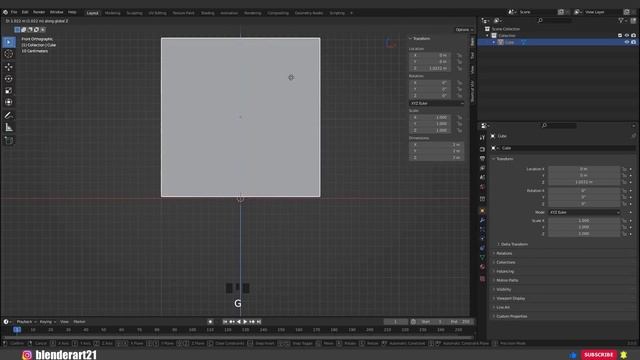Open the Object Data properties tab icon
Image resolution: width=640 pixels, height=360 pixels.
tap(482, 258)
